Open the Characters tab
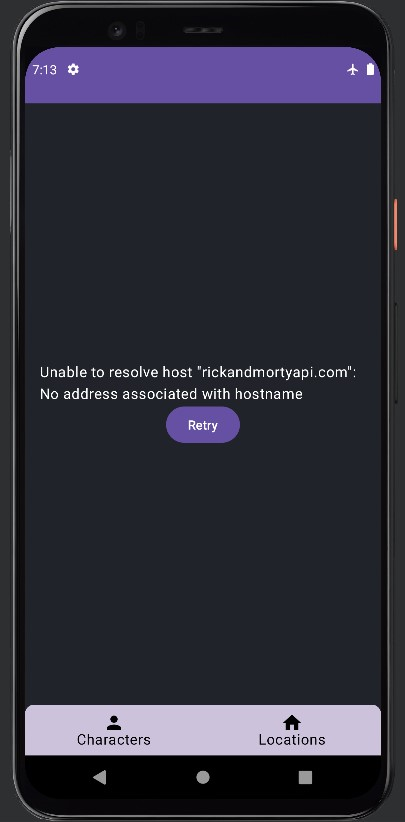 [114, 730]
